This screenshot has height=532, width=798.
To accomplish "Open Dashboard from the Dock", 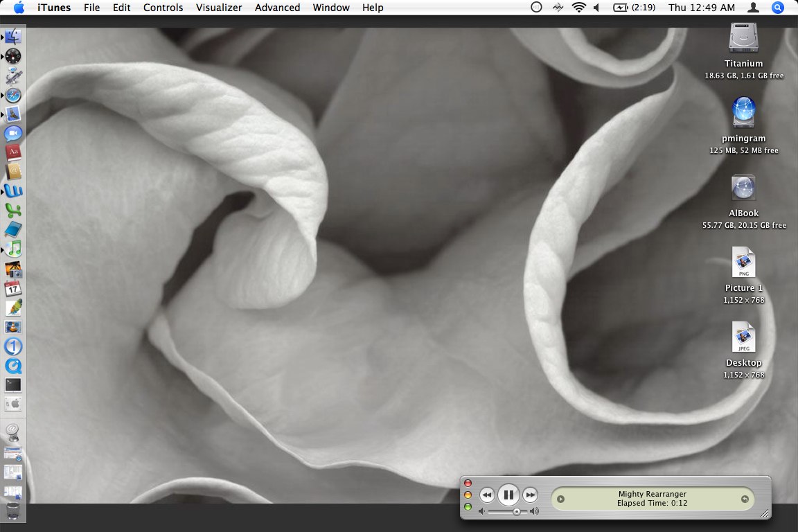I will click(13, 56).
